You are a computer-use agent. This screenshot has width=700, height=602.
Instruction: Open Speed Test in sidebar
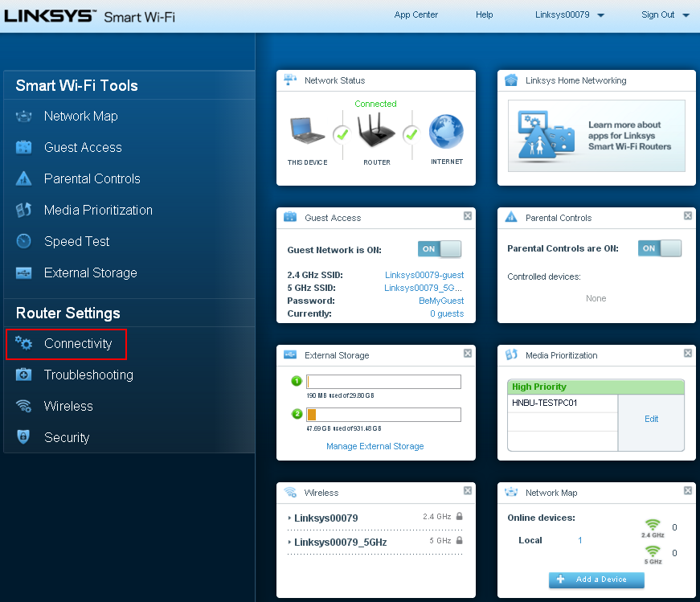pos(77,241)
